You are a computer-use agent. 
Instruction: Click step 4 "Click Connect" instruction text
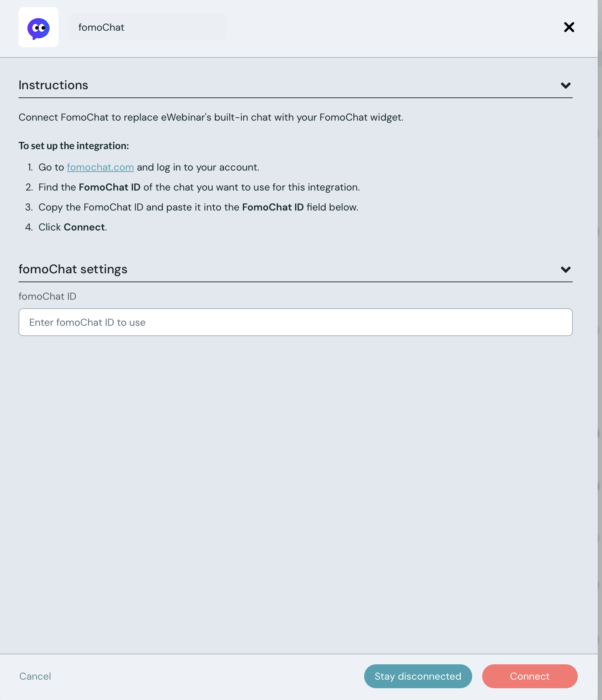point(73,227)
